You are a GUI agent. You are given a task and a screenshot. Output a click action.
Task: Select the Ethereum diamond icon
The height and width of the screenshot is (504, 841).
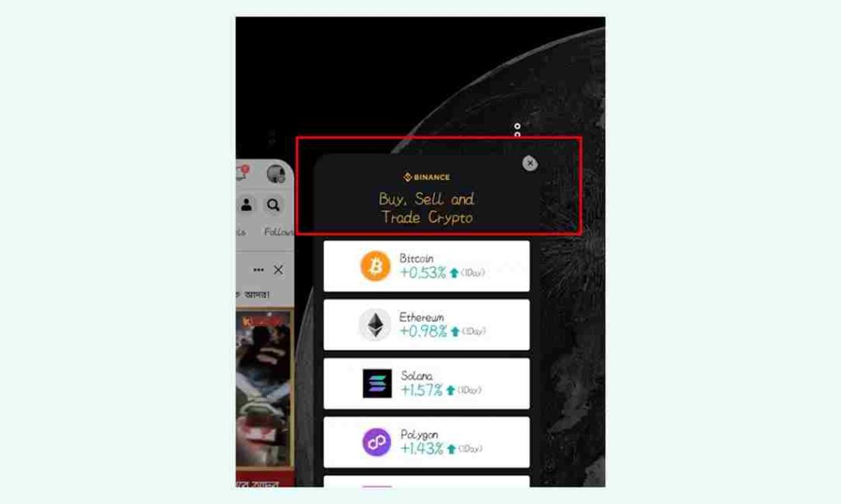pyautogui.click(x=375, y=325)
